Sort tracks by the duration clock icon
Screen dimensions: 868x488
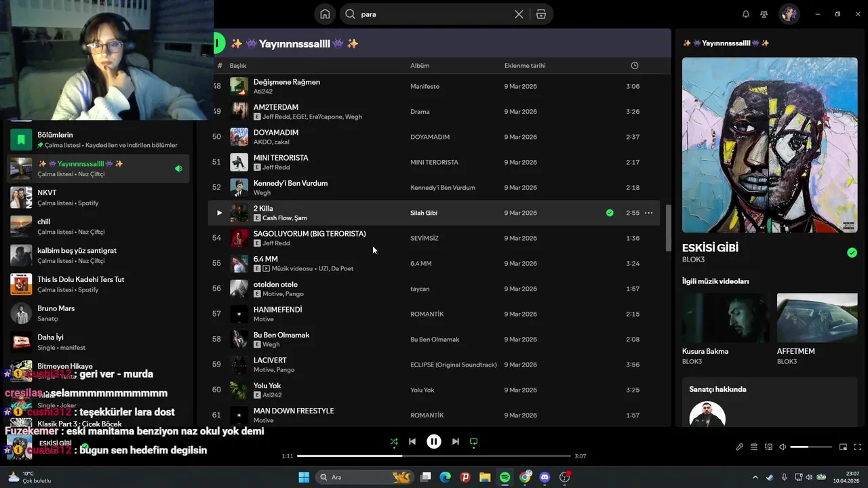635,66
